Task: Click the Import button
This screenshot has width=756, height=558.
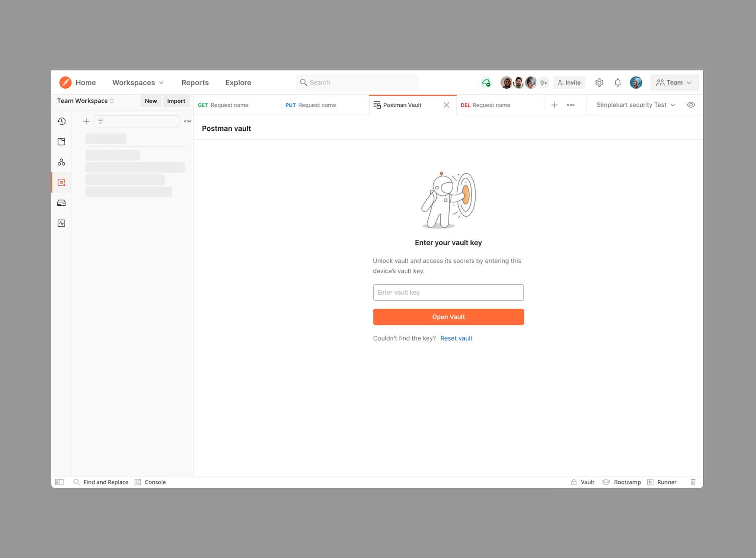Action: point(176,101)
